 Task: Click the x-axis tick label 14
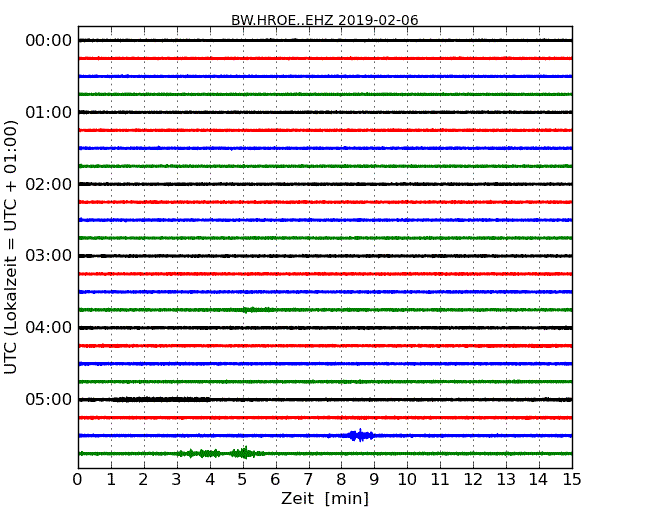[x=539, y=480]
